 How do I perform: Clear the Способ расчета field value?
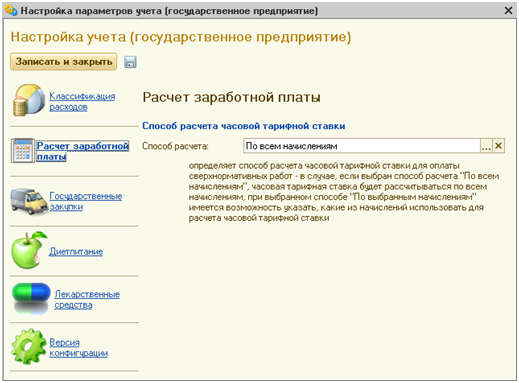(498, 146)
